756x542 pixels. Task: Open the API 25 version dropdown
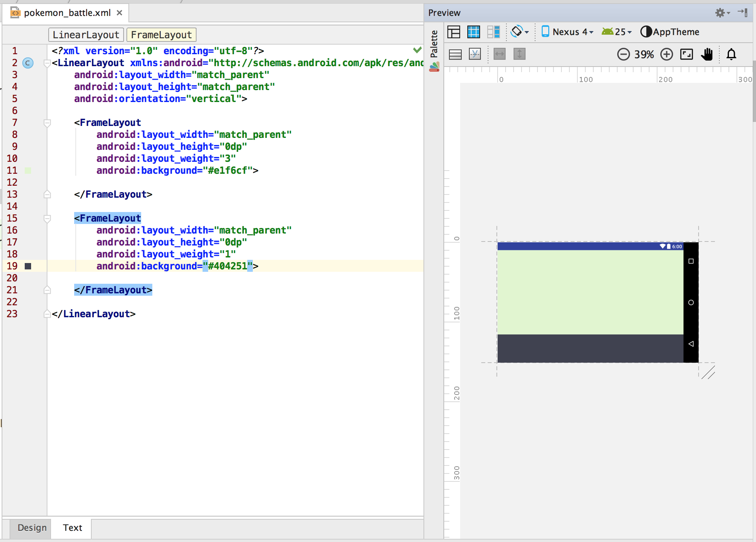coord(617,32)
